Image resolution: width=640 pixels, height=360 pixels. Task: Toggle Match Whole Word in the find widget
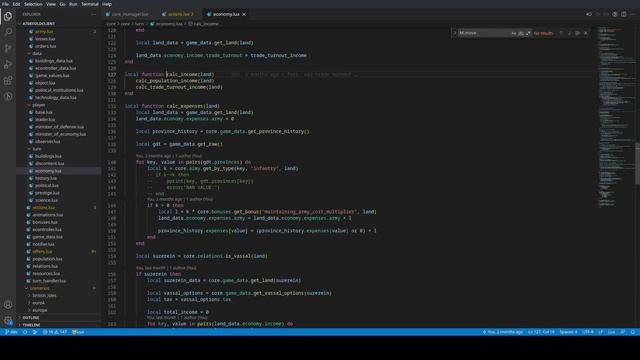click(521, 33)
